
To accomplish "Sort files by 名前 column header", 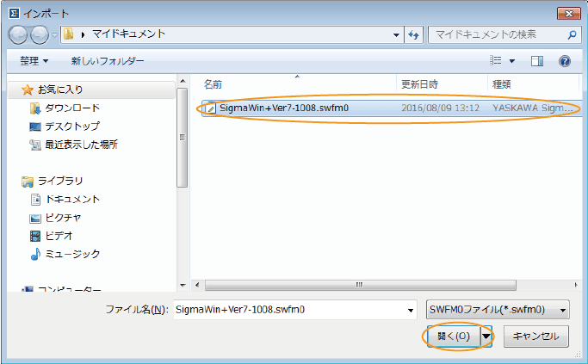I will [213, 84].
